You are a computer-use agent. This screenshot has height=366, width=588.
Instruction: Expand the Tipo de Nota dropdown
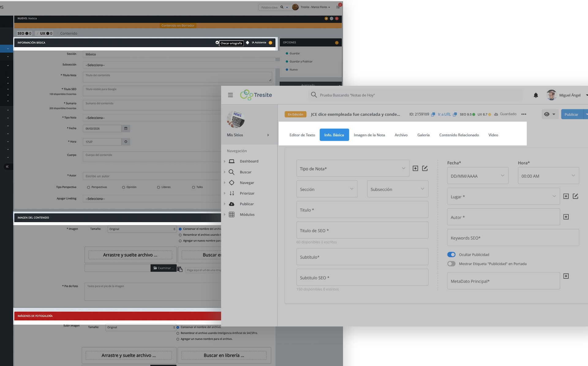tap(353, 168)
